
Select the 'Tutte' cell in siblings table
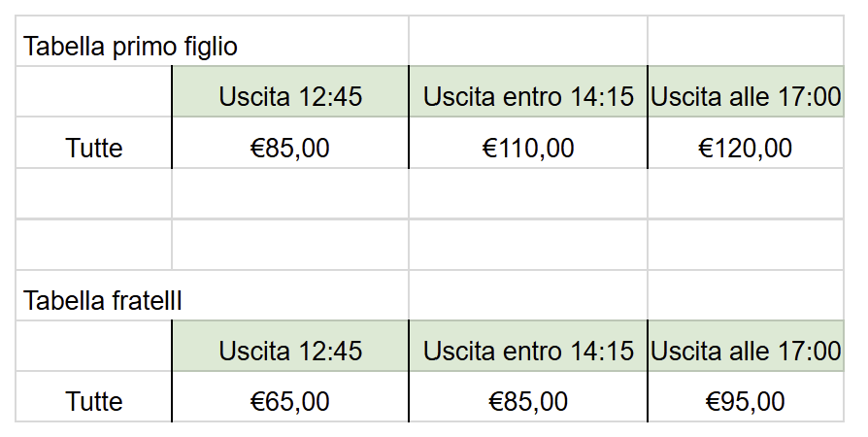point(94,401)
